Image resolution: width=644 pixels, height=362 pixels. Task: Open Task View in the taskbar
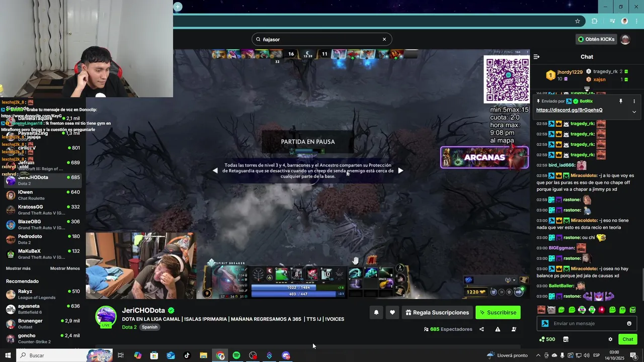pos(121,355)
